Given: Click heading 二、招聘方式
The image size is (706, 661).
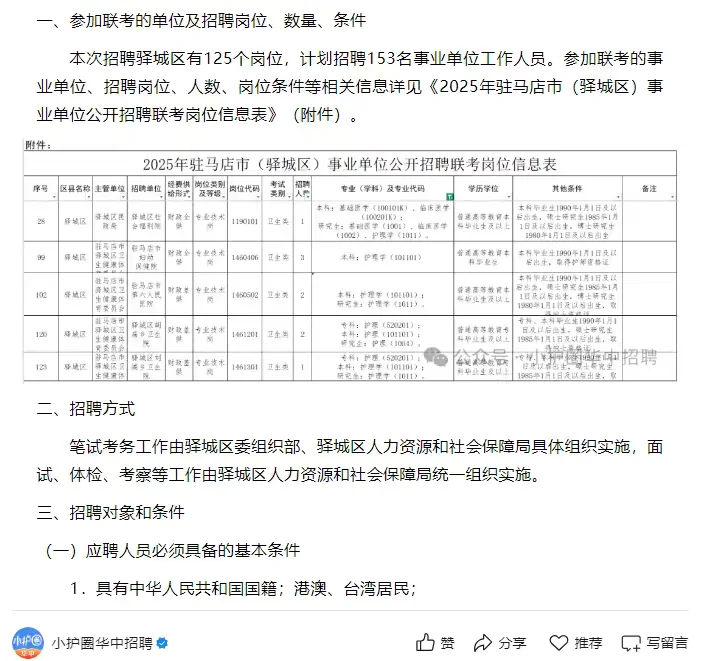Looking at the screenshot, I should point(86,409).
